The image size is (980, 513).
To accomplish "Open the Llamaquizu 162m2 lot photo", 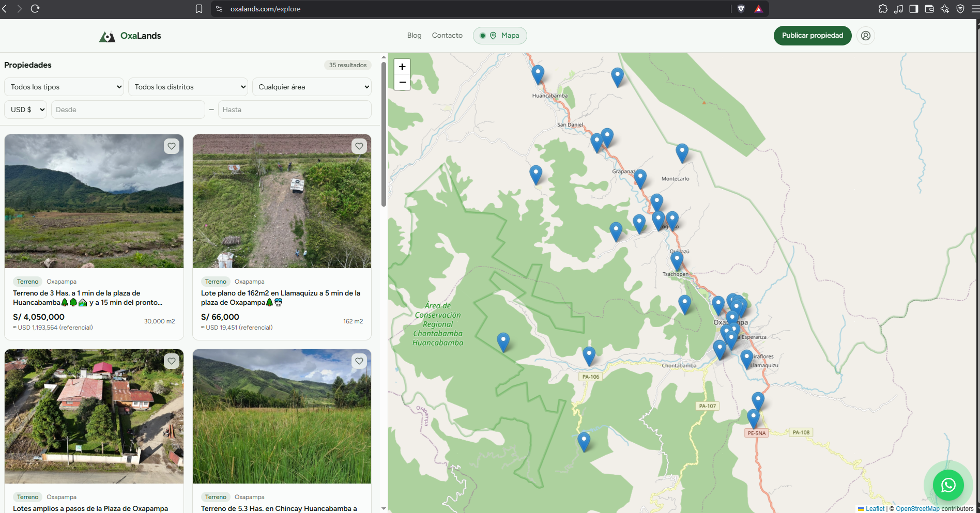I will [282, 201].
